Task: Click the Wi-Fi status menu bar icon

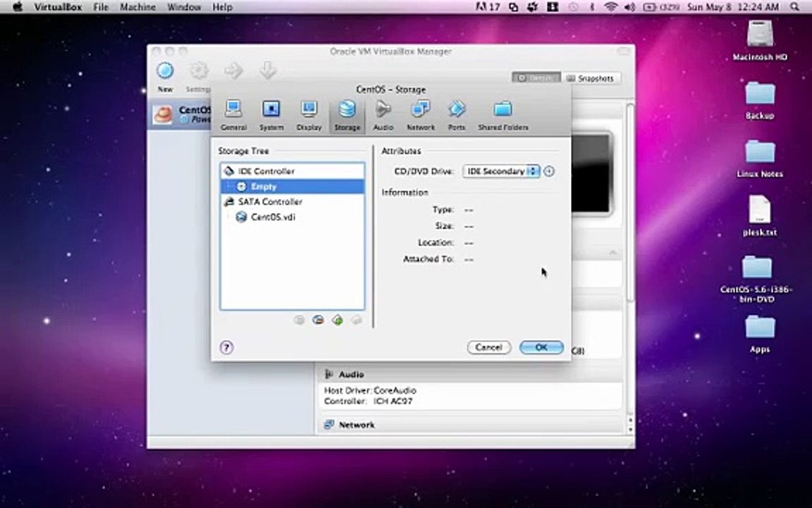Action: (x=612, y=7)
